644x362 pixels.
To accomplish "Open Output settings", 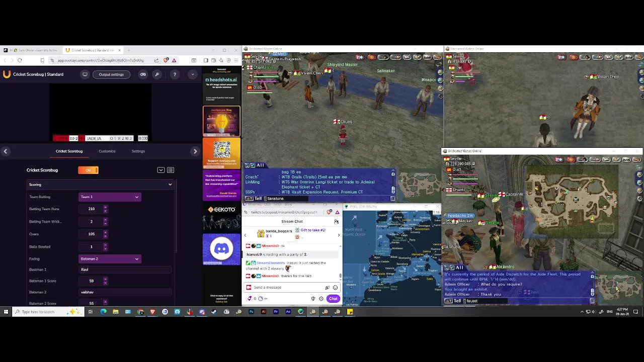I will click(x=111, y=74).
